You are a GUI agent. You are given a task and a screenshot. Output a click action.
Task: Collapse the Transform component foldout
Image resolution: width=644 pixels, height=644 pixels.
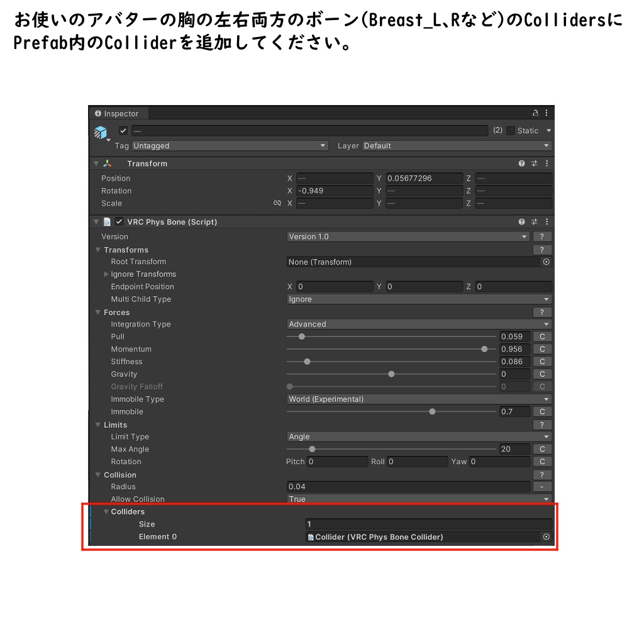coord(96,164)
